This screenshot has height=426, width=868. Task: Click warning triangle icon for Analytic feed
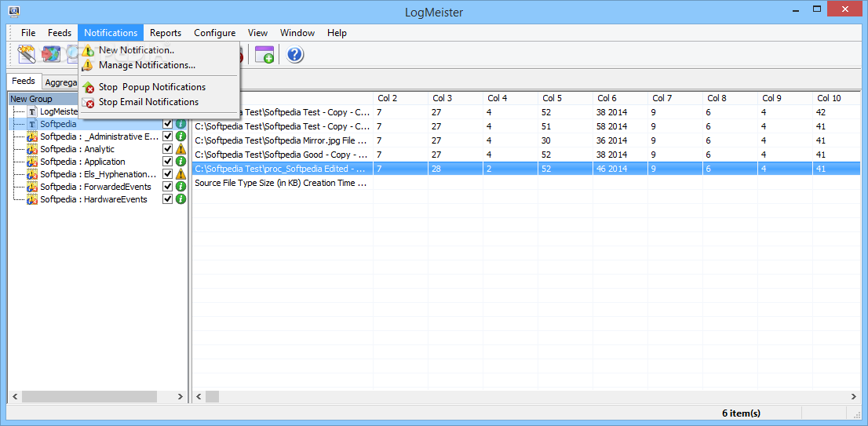181,149
